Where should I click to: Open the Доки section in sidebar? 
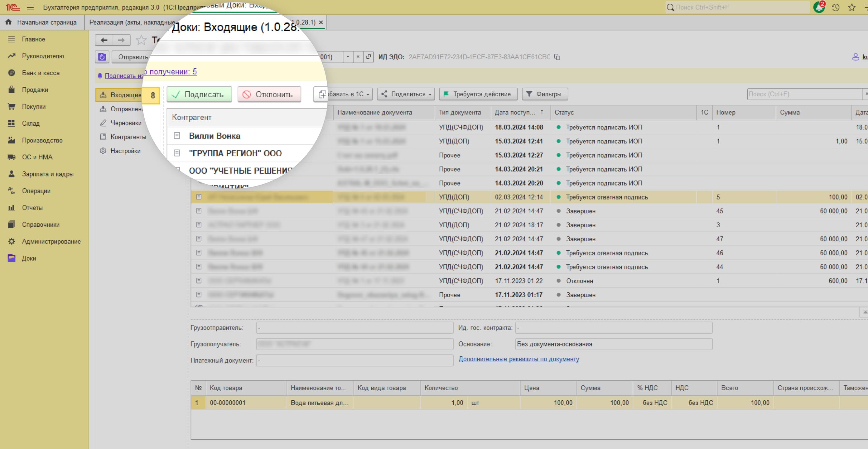[29, 258]
